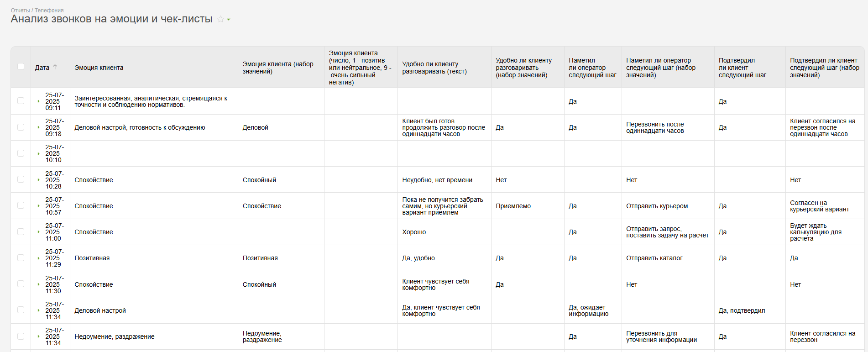Expand the 25-07-2025 11:30 row triangle
The width and height of the screenshot is (868, 352).
[38, 284]
